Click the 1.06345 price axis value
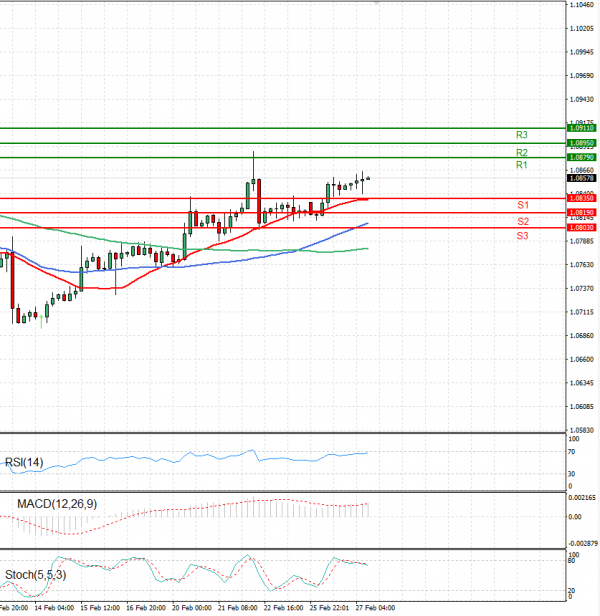Viewport: 600px width, 616px height. [x=582, y=383]
